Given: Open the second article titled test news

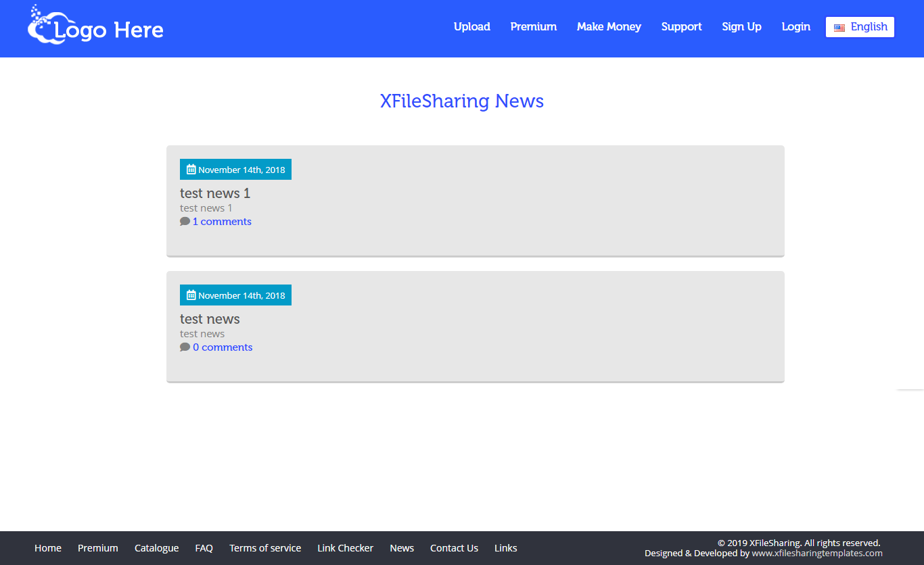Looking at the screenshot, I should (x=210, y=319).
